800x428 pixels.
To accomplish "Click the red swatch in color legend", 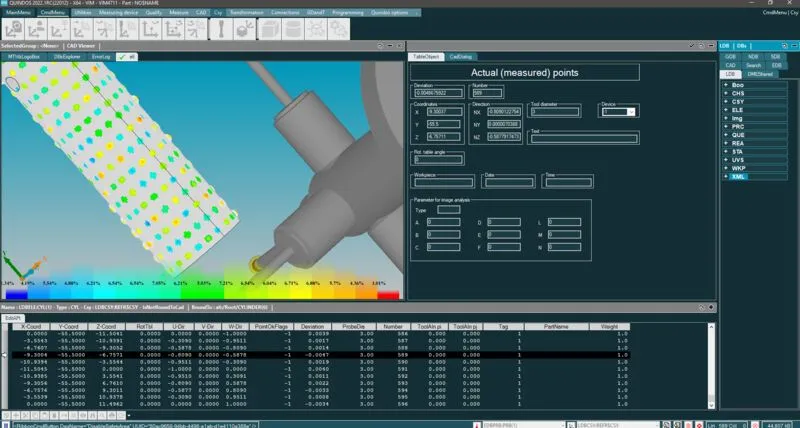I will [388, 294].
